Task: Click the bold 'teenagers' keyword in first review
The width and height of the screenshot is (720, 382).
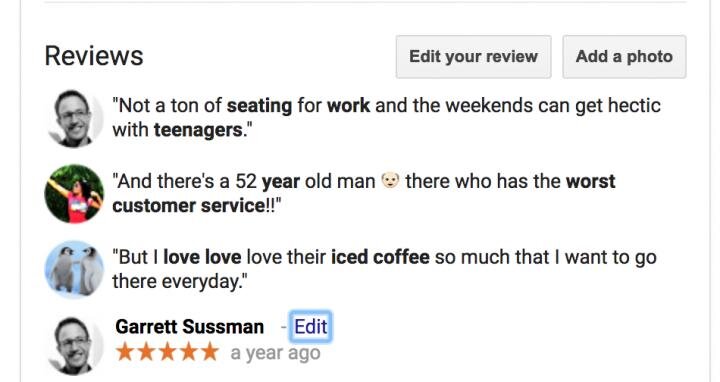Action: pyautogui.click(x=198, y=130)
